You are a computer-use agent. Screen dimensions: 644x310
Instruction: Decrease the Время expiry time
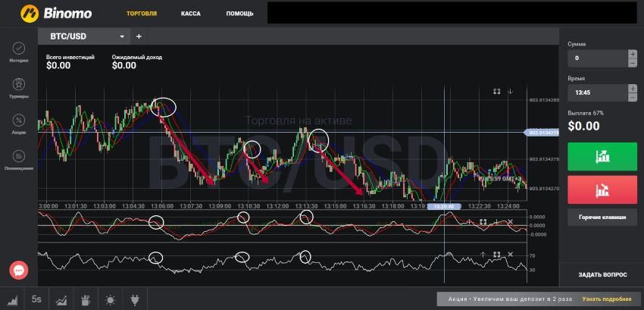[x=633, y=98]
